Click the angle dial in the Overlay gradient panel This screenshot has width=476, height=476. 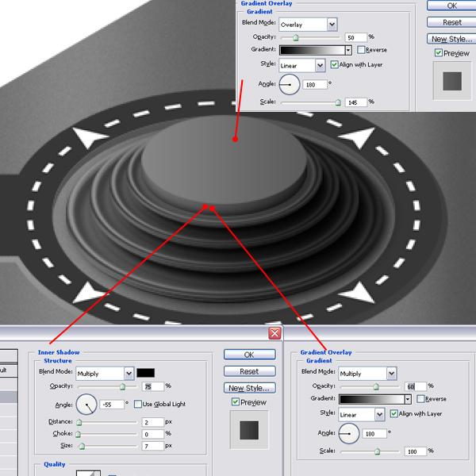click(290, 83)
